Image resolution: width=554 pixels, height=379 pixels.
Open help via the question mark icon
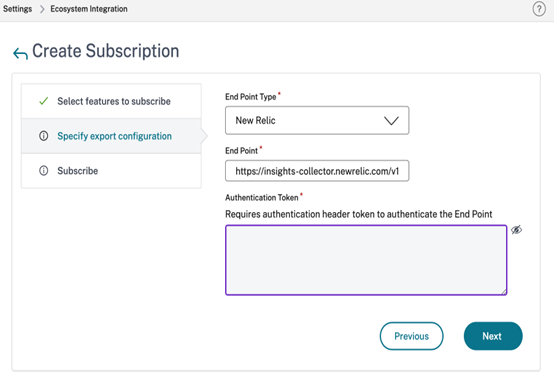coord(539,9)
